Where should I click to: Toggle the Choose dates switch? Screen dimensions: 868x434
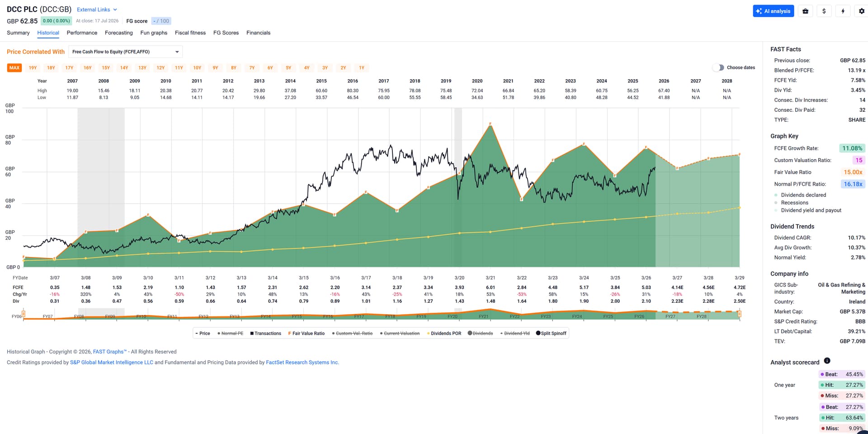718,67
